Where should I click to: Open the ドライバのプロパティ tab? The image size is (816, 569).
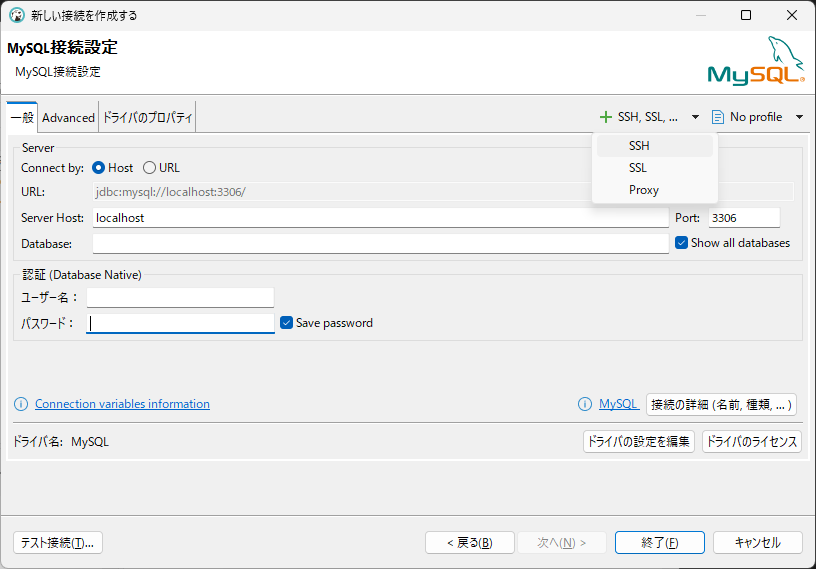(x=147, y=118)
